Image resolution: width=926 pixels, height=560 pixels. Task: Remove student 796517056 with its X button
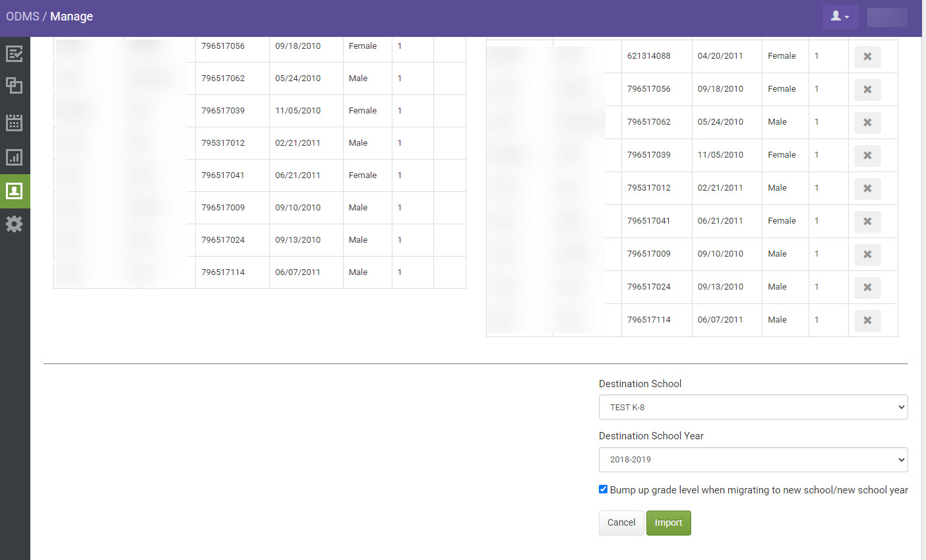click(867, 90)
